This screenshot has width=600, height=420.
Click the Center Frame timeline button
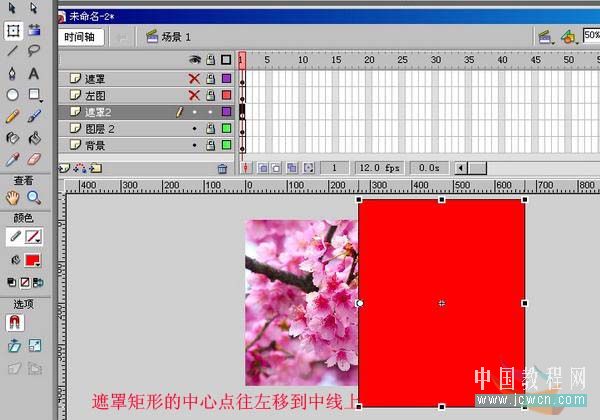click(246, 168)
